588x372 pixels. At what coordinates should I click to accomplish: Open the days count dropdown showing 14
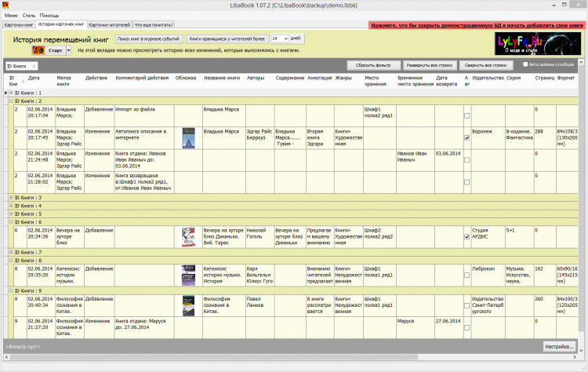(285, 38)
